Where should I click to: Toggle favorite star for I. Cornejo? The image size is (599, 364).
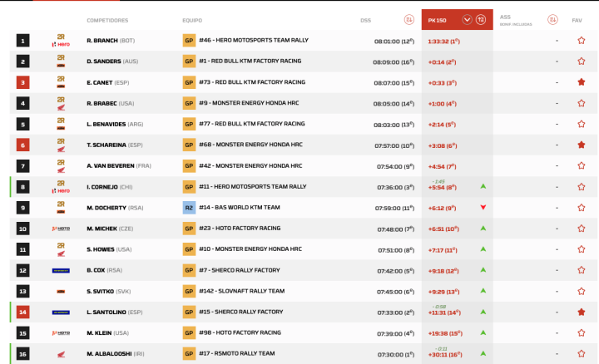(x=581, y=187)
